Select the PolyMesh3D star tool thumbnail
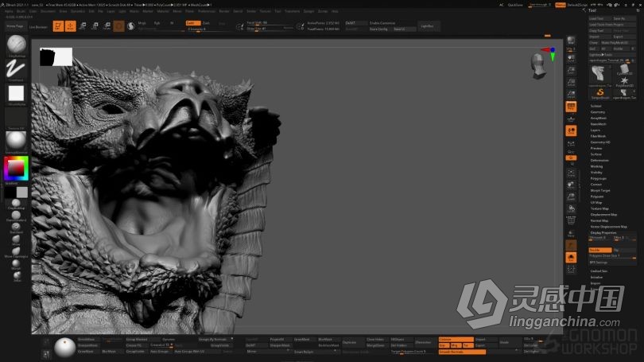This screenshot has width=644, height=362. (x=624, y=81)
